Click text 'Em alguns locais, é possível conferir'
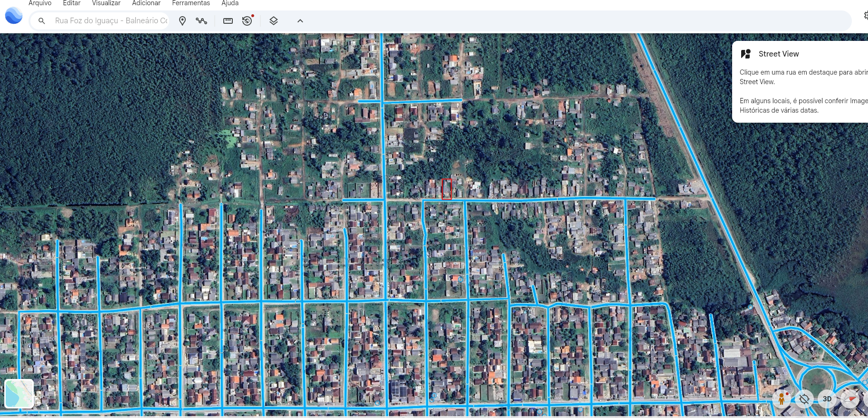 point(794,101)
